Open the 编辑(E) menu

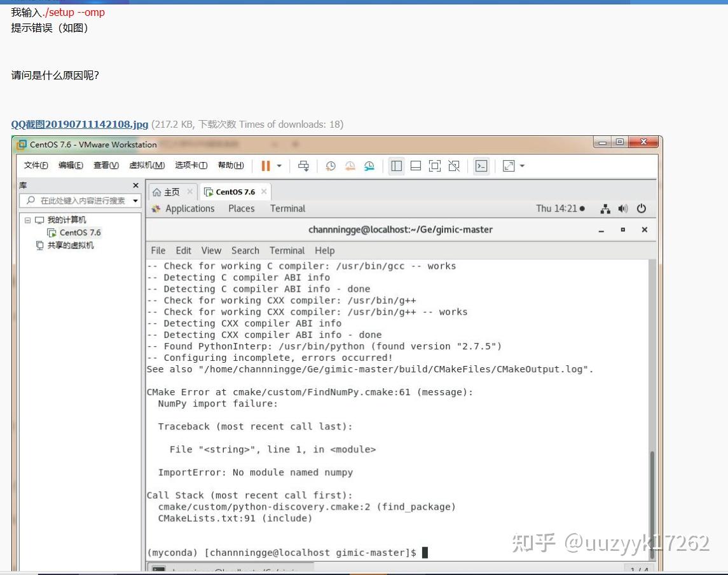tap(71, 165)
